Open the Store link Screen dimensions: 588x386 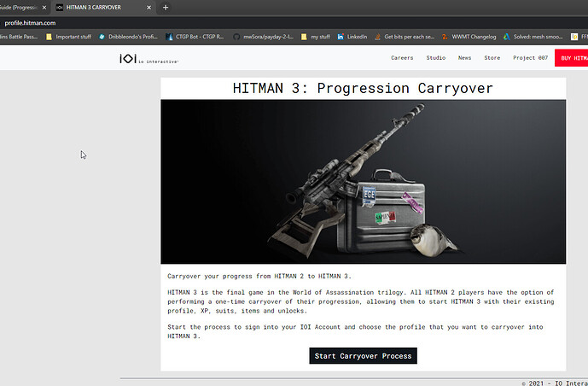492,58
